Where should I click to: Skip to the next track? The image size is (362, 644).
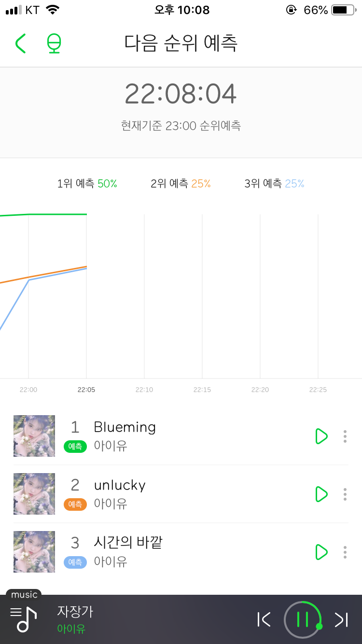[x=341, y=619]
